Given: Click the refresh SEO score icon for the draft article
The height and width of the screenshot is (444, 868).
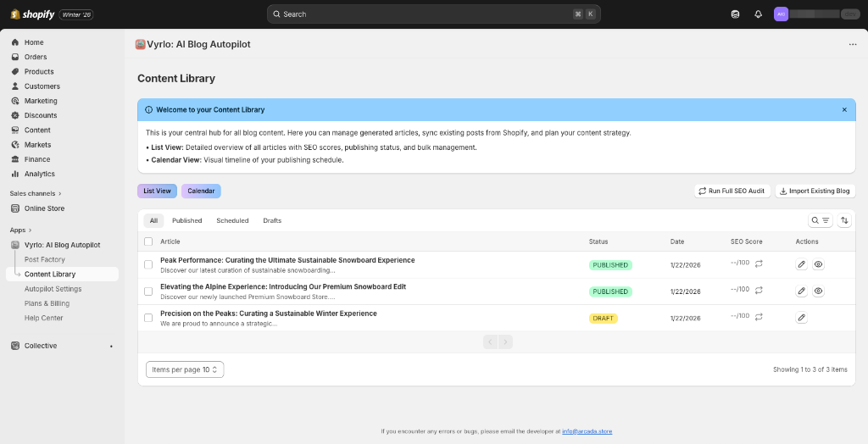Looking at the screenshot, I should coord(759,316).
